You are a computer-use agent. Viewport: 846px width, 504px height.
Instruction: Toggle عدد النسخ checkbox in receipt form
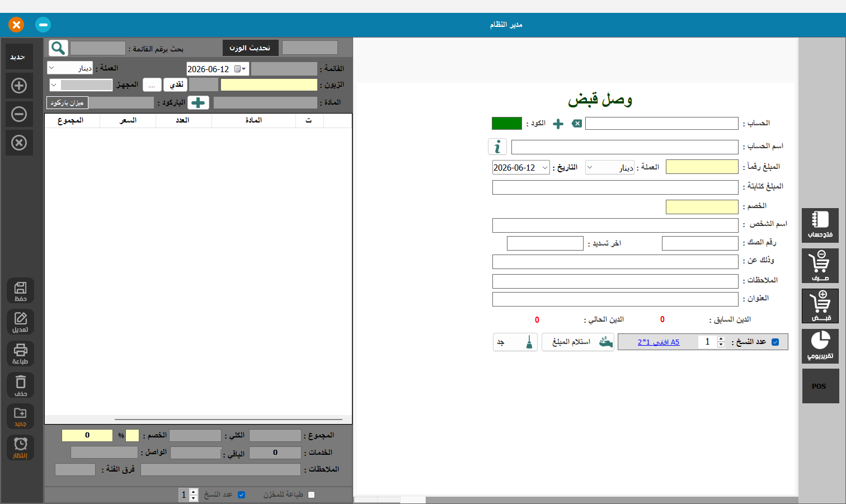click(775, 342)
